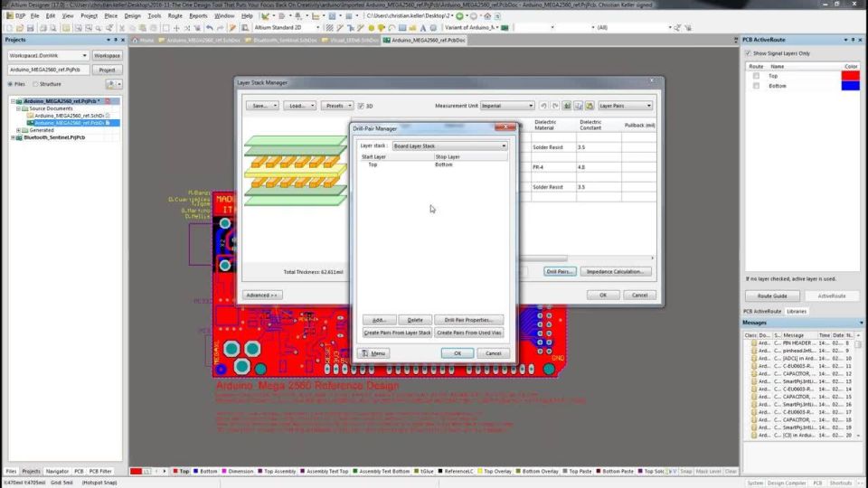Click the blue Bottom layer color swatch
Image resolution: width=868 pixels, height=488 pixels.
click(851, 86)
